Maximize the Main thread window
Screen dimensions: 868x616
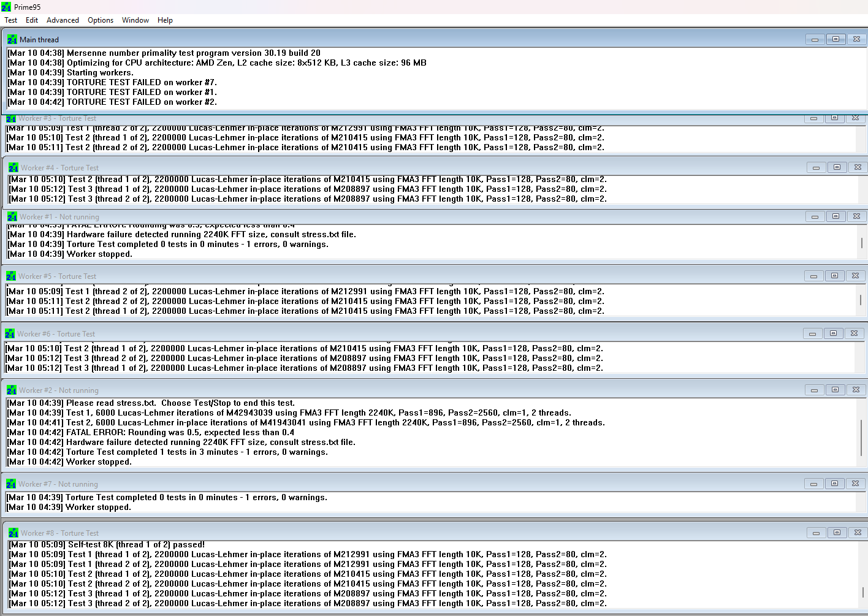click(836, 39)
